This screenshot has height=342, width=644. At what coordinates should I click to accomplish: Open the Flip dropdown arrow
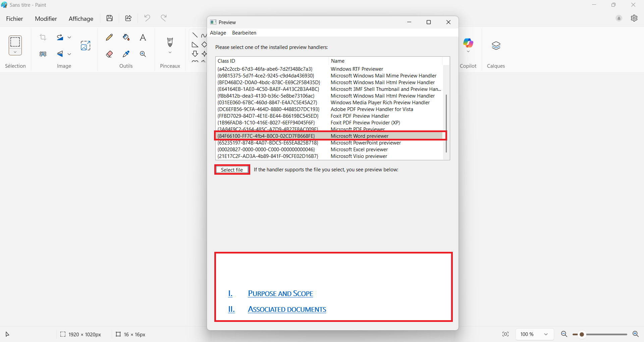tap(69, 54)
